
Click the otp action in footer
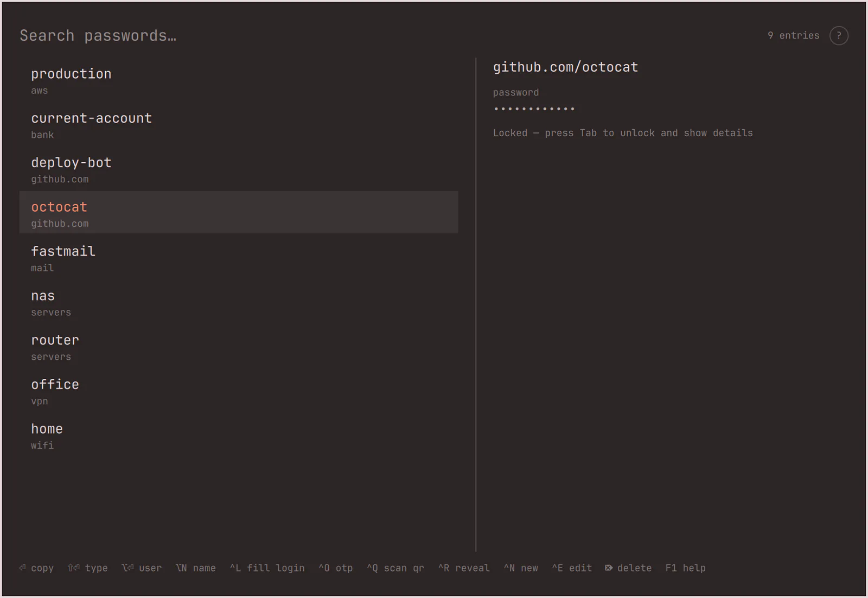[336, 568]
